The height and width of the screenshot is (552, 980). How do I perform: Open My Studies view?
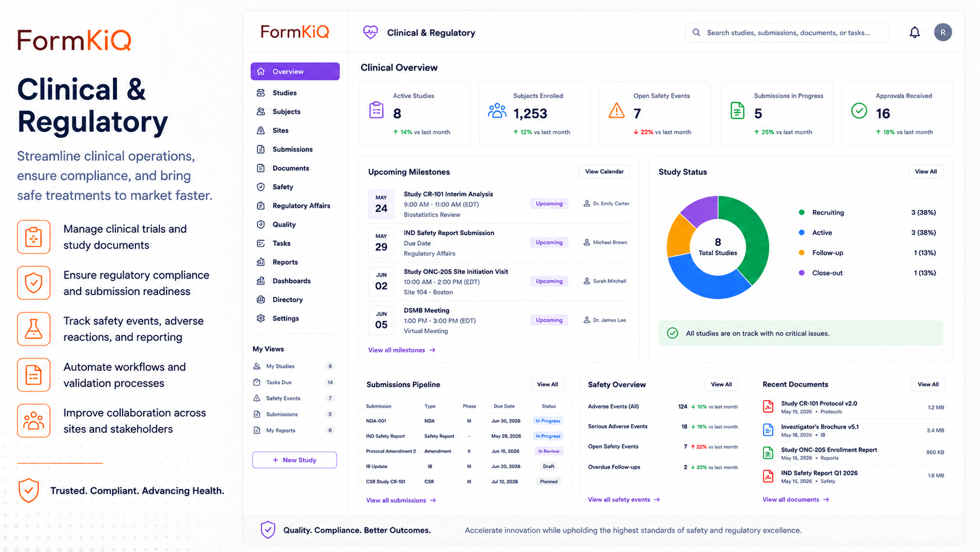tap(294, 366)
